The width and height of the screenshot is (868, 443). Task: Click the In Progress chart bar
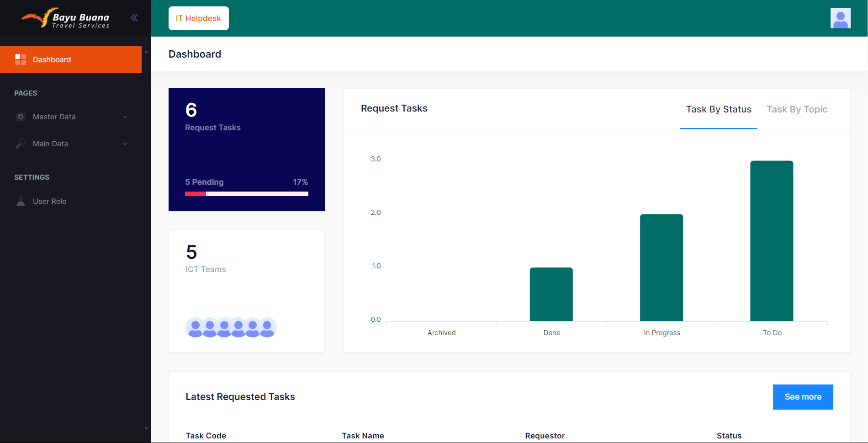pyautogui.click(x=661, y=267)
